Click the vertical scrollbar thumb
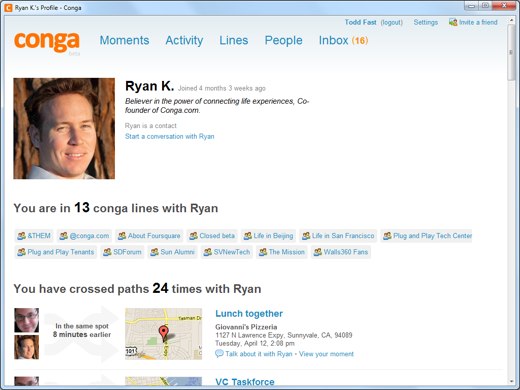The width and height of the screenshot is (520, 390). pyautogui.click(x=511, y=52)
